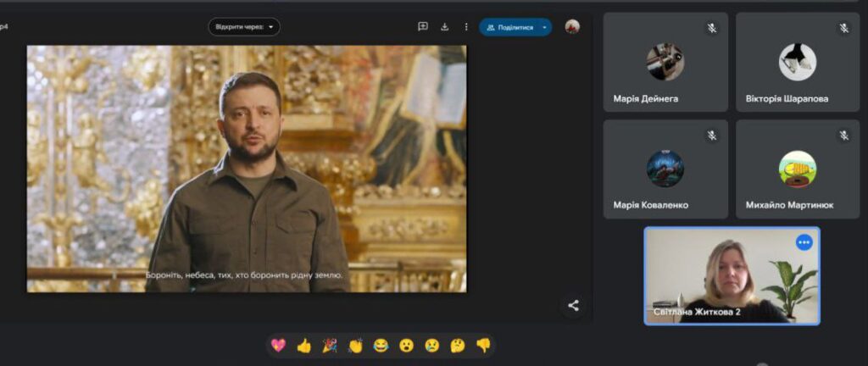Click the Поділитися share button
The image size is (868, 366).
point(509,27)
